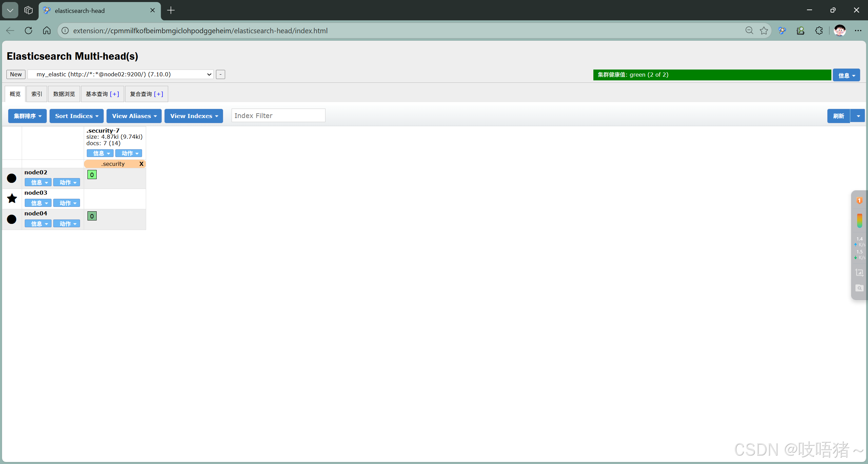
Task: Click the minus button to remove connection
Action: 220,74
